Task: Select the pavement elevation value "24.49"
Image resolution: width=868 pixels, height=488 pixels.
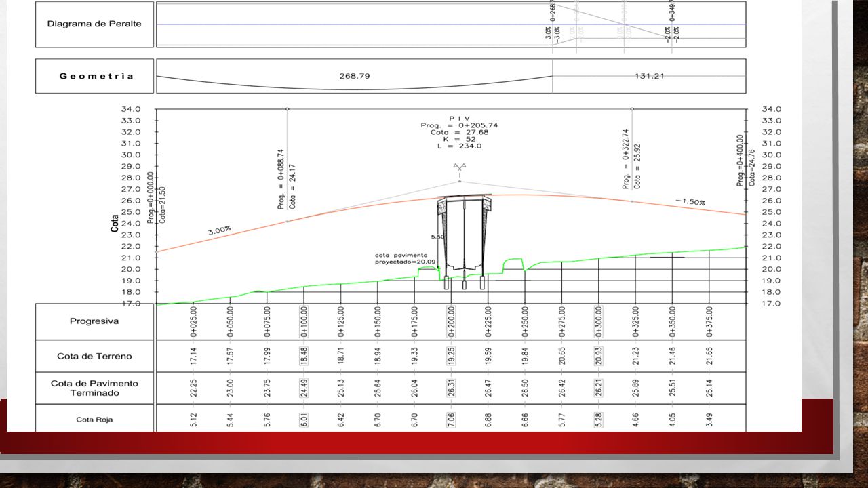Action: click(x=304, y=388)
